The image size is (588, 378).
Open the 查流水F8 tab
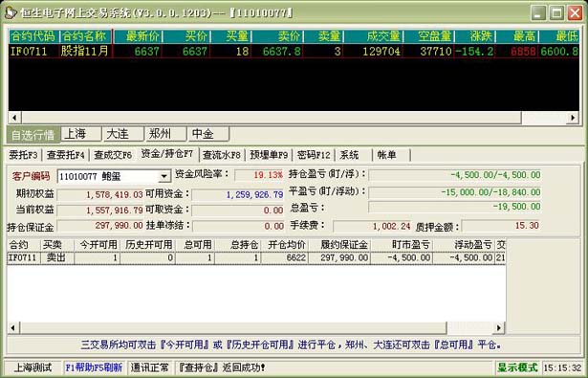tap(222, 155)
